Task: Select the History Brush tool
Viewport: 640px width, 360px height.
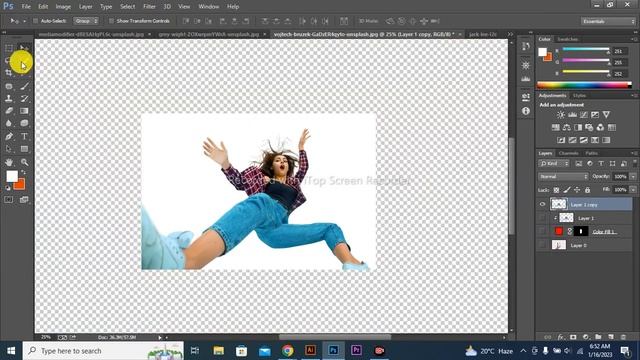Action: 24,98
